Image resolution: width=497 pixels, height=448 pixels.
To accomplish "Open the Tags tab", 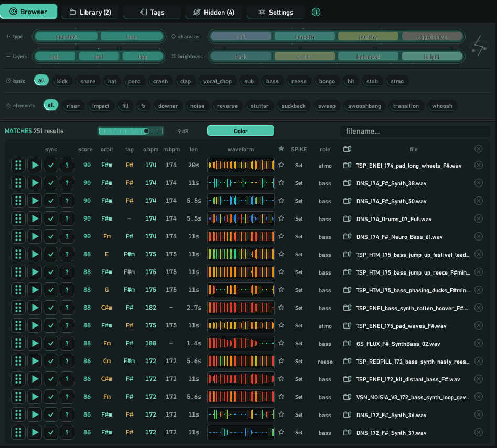I will (152, 12).
